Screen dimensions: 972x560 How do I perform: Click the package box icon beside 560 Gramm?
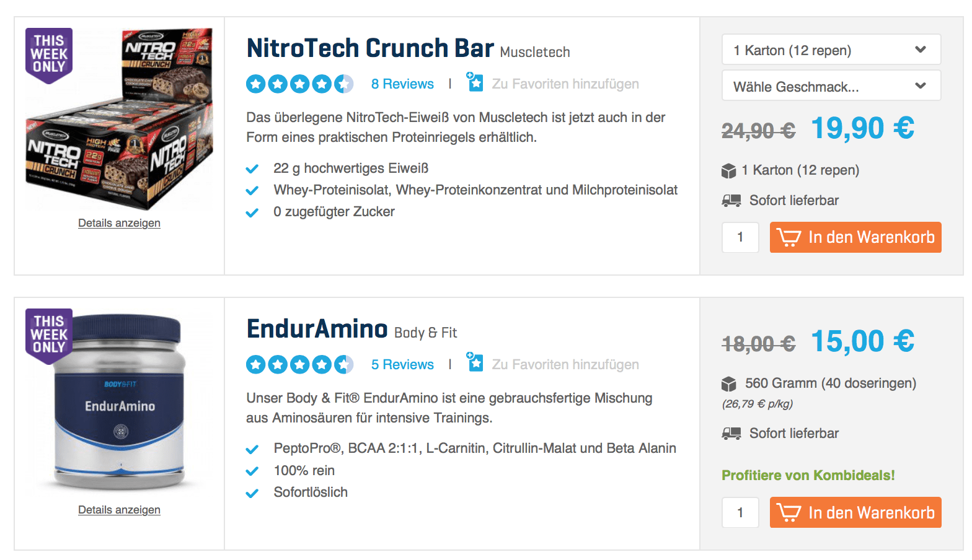pos(729,384)
